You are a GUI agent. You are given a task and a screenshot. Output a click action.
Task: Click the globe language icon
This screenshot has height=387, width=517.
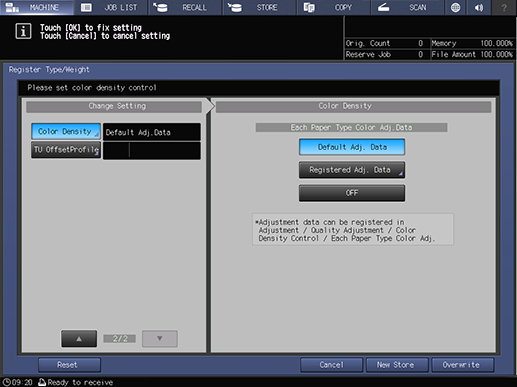click(455, 7)
